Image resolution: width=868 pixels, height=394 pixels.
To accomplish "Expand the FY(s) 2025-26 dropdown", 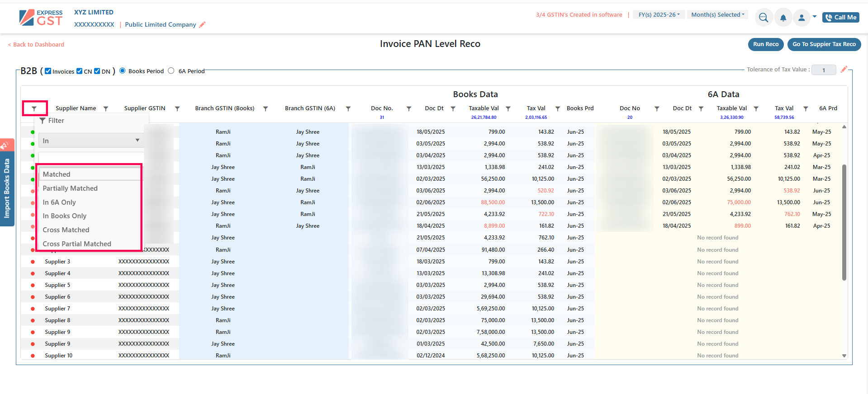I will [659, 15].
